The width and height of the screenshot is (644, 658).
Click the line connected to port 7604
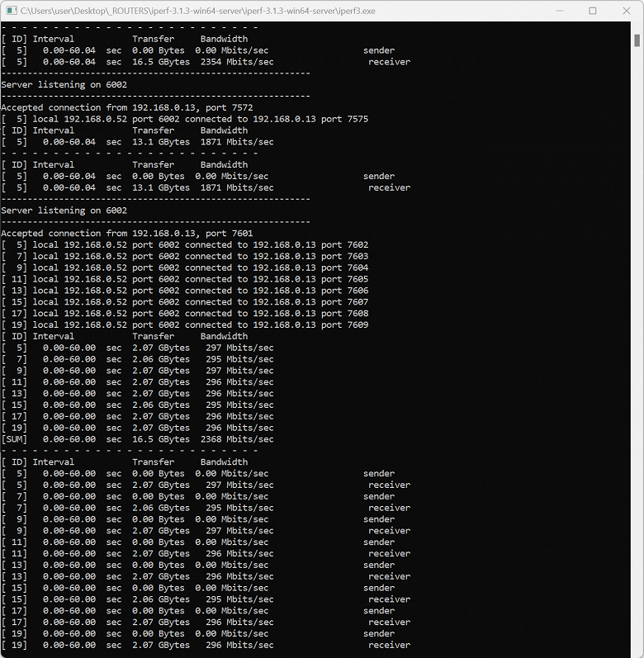[185, 267]
